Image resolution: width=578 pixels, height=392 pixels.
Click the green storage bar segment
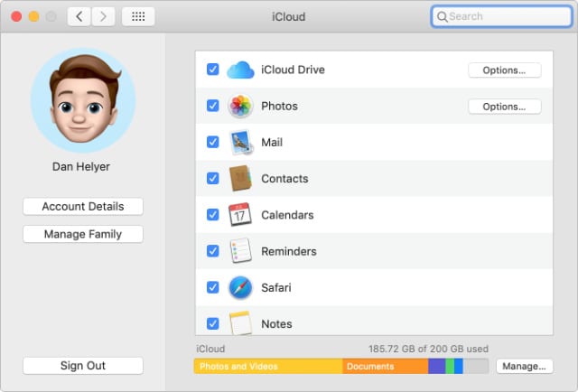pos(450,366)
